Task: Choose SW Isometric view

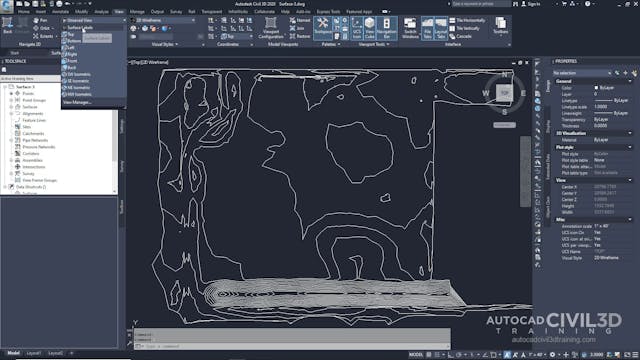Action: coord(77,74)
